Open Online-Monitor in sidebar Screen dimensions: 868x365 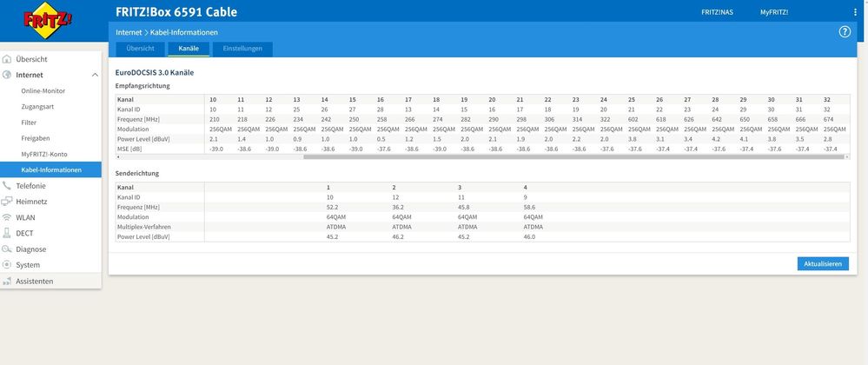coord(43,91)
